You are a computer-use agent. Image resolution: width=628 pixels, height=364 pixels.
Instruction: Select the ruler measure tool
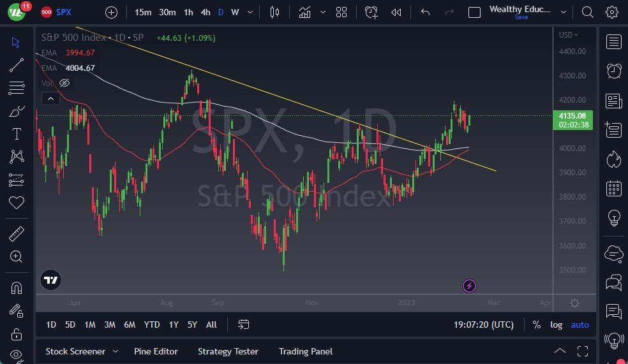click(x=17, y=234)
